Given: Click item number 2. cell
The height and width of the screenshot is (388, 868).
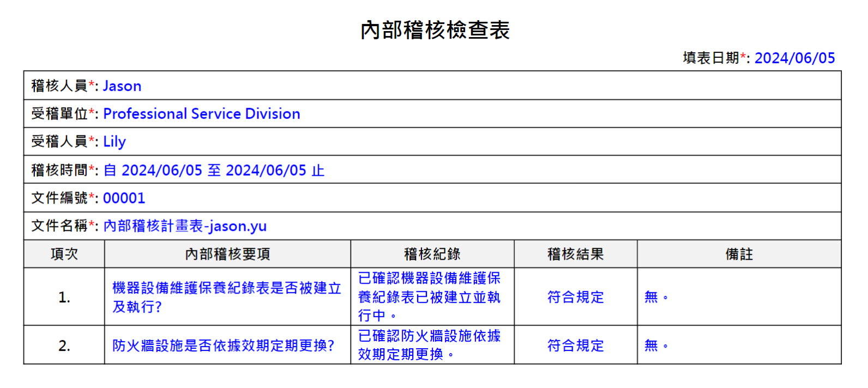Looking at the screenshot, I should (64, 346).
